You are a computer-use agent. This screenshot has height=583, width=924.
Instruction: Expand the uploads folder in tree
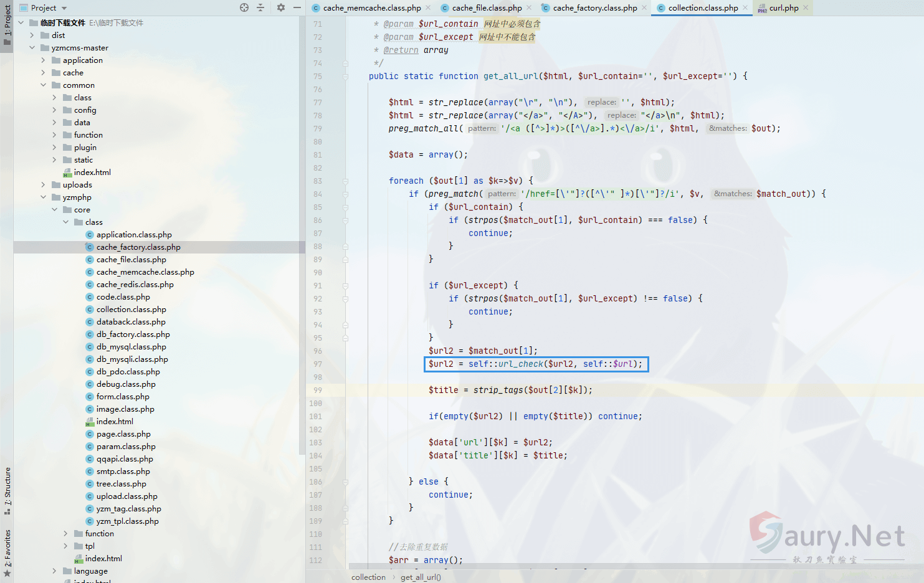point(43,185)
